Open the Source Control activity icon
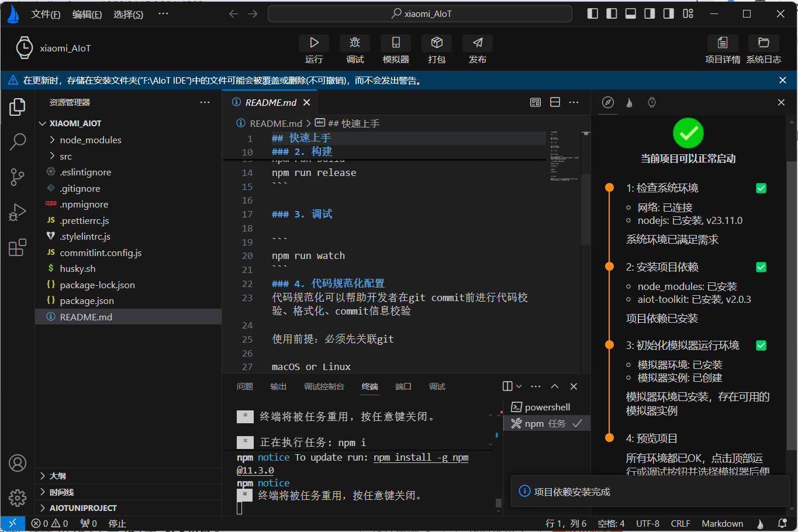Image resolution: width=798 pixels, height=532 pixels. point(18,177)
